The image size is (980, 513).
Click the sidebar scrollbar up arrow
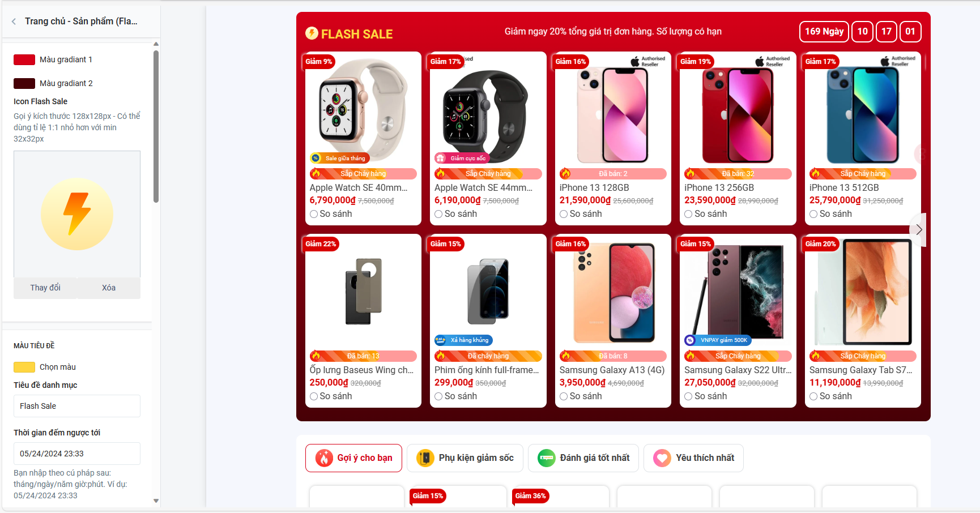(x=156, y=44)
